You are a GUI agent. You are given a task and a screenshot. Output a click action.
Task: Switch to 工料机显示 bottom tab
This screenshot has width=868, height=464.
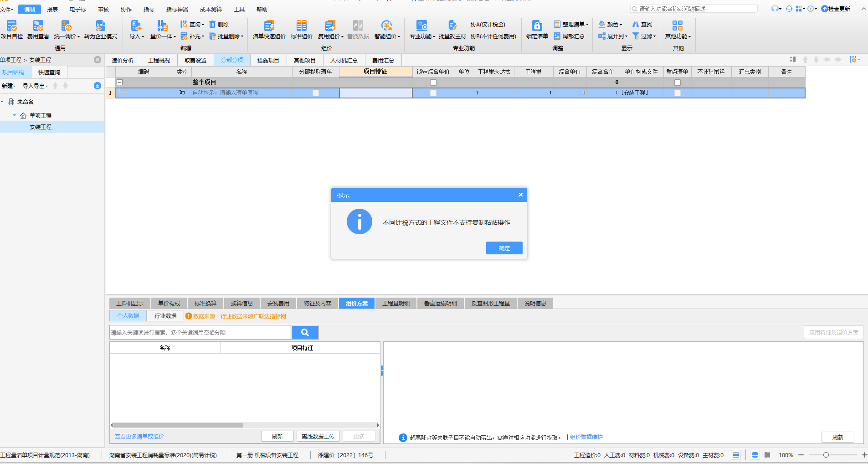pos(130,303)
